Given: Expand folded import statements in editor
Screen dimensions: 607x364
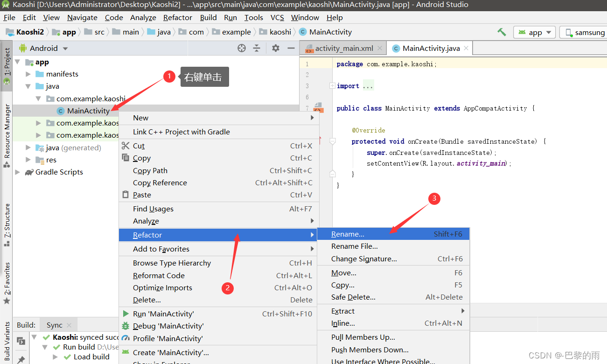Looking at the screenshot, I should (332, 86).
